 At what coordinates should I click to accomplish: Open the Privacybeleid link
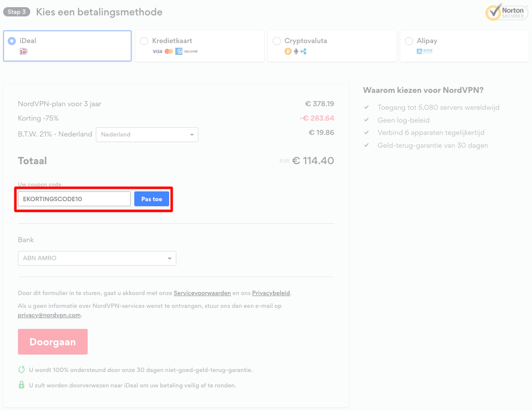(271, 293)
